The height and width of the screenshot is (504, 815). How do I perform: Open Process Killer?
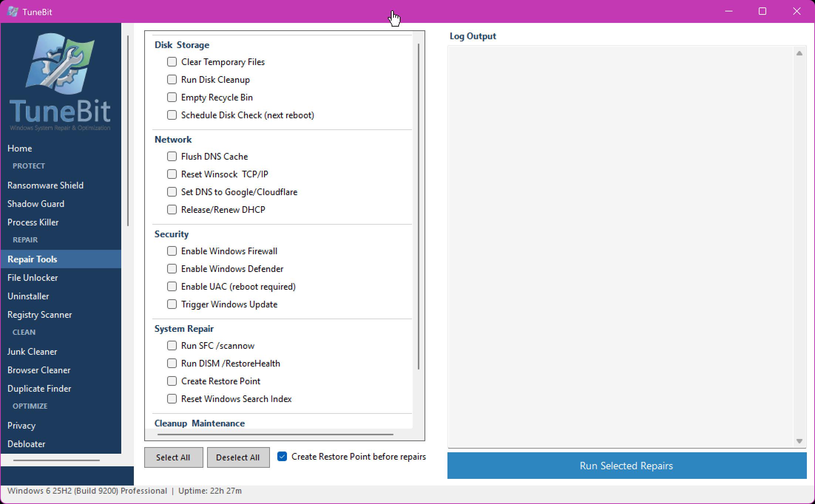(61, 222)
